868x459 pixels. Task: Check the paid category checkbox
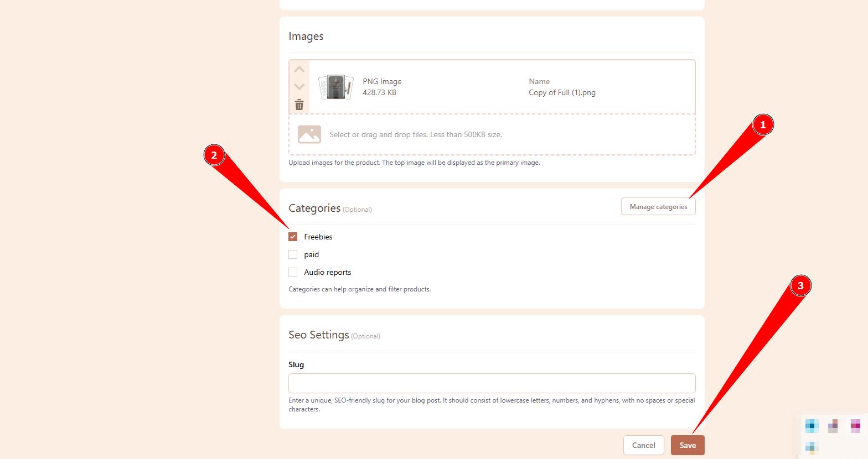click(x=293, y=254)
